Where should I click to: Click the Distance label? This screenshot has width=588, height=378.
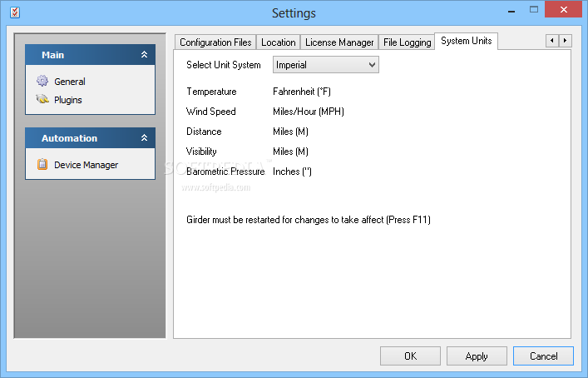204,132
